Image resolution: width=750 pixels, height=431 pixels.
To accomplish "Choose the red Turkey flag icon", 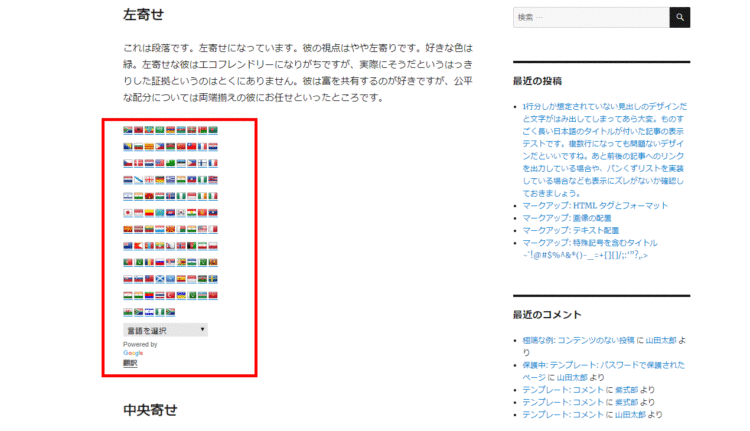I will tap(170, 295).
